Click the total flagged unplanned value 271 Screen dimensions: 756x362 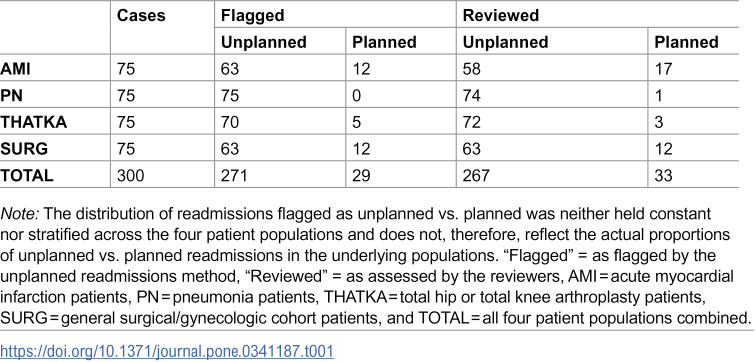click(234, 175)
